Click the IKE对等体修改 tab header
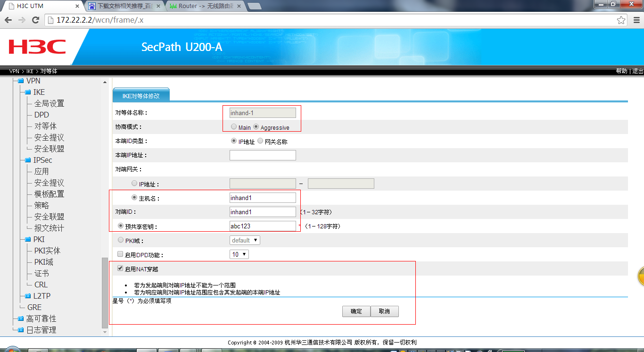Screen dimensions: 644x352 tap(141, 95)
